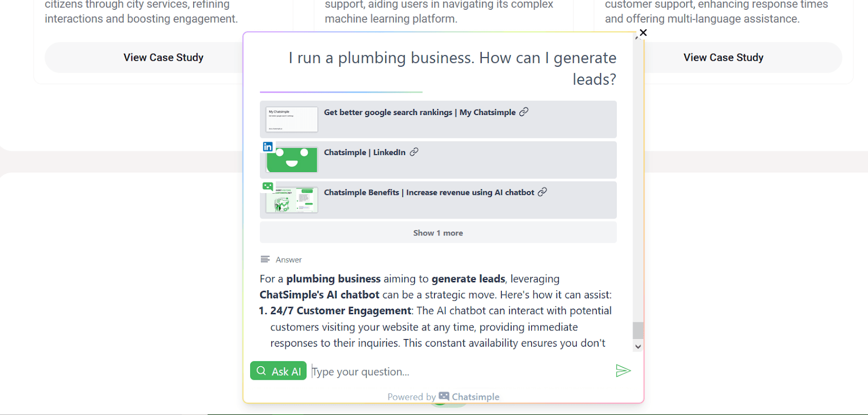Click the chain-link icon beside Chatsimple | LinkedIn
This screenshot has height=415, width=868.
pyautogui.click(x=414, y=152)
